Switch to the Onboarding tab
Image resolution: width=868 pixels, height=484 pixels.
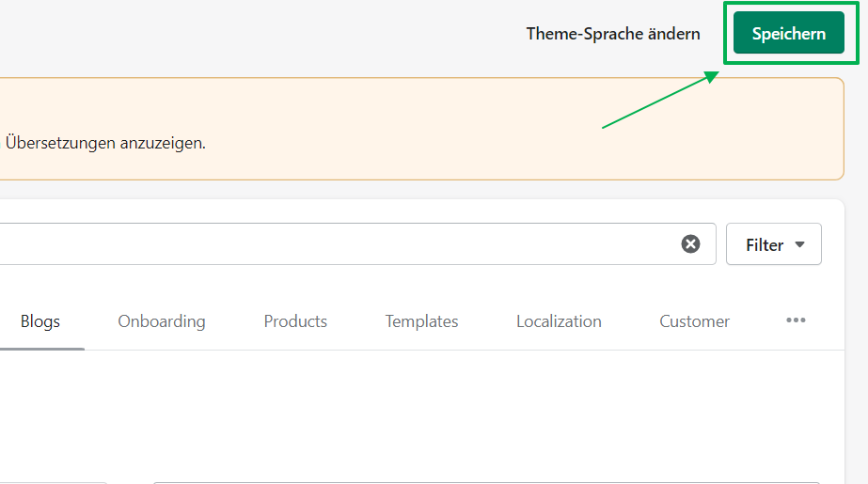click(162, 321)
